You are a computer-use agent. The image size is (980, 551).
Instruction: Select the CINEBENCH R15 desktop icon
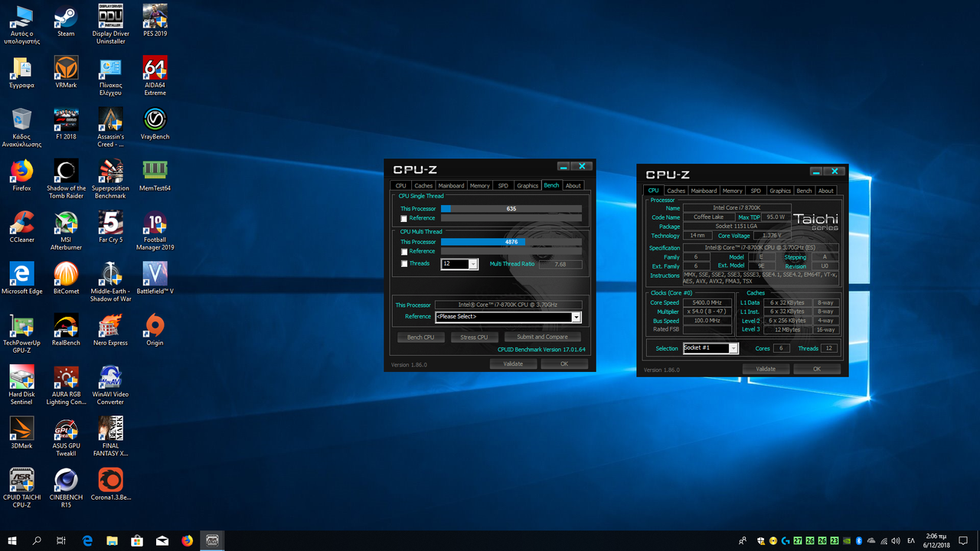tap(66, 487)
